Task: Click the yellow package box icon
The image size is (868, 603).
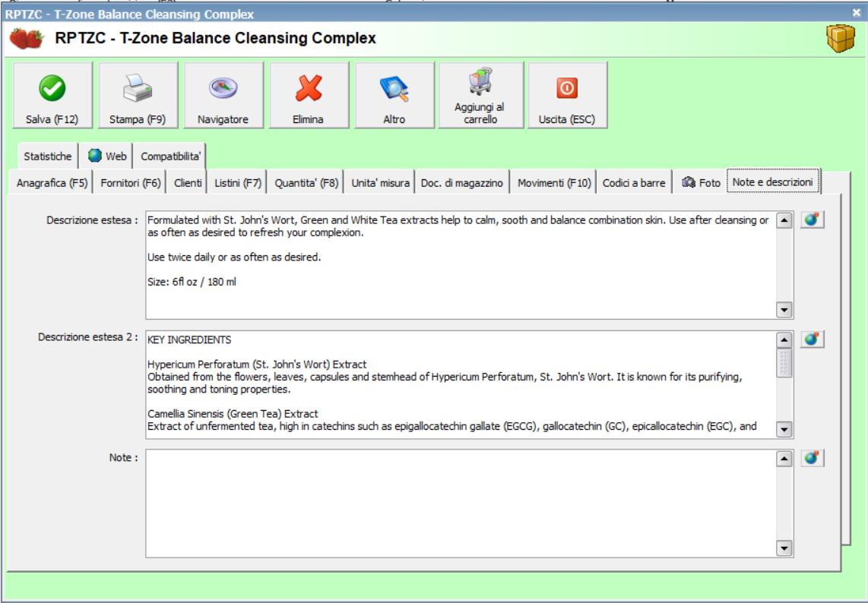Action: coord(841,38)
